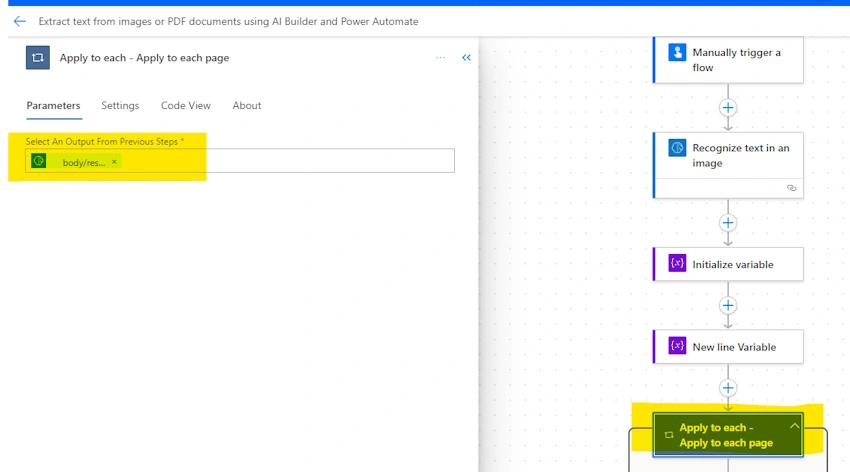Open the About tab
This screenshot has width=850, height=472.
(247, 106)
